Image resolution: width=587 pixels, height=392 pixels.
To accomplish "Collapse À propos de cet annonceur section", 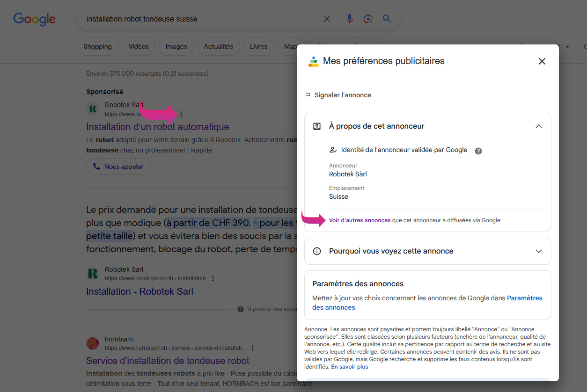I will (539, 126).
